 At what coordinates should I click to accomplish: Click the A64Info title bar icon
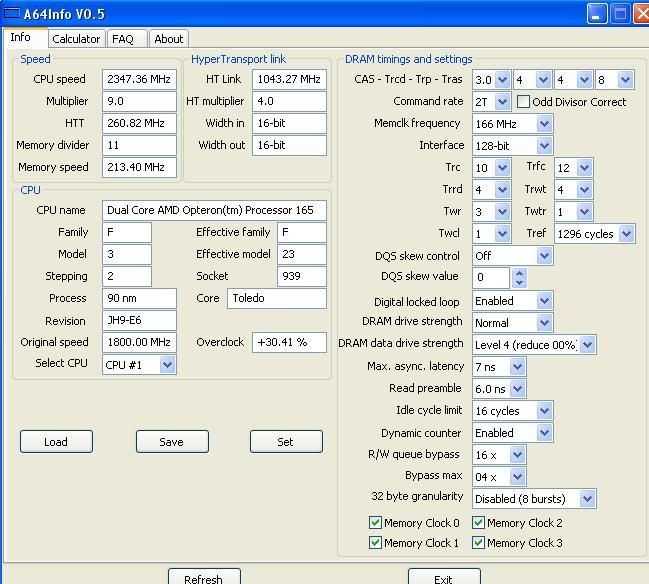coord(12,13)
